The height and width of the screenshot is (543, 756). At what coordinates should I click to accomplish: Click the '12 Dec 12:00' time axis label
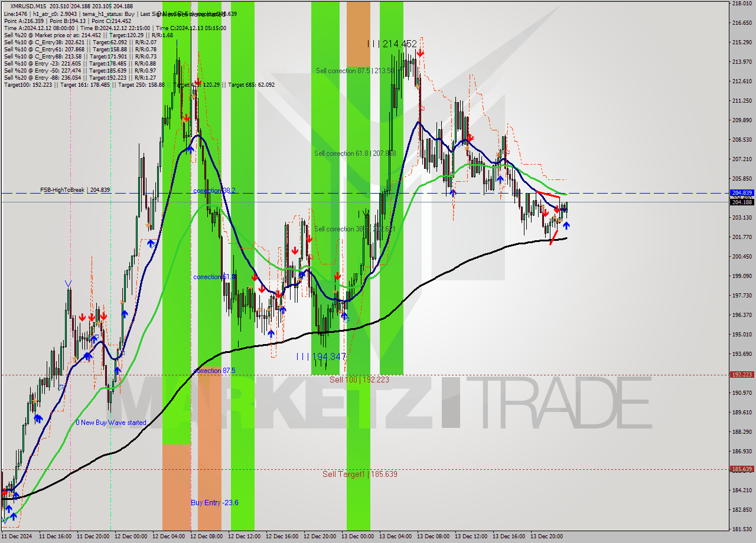[243, 537]
